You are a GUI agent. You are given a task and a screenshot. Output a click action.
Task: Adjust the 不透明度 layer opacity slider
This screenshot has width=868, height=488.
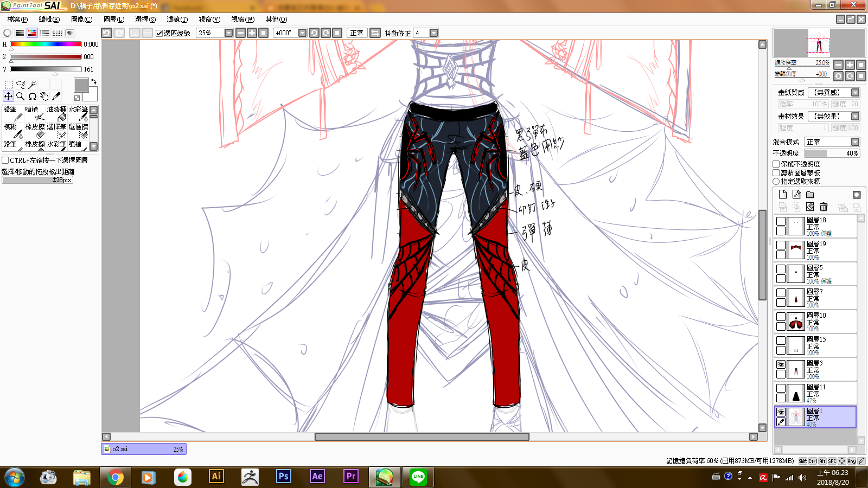[x=832, y=153]
